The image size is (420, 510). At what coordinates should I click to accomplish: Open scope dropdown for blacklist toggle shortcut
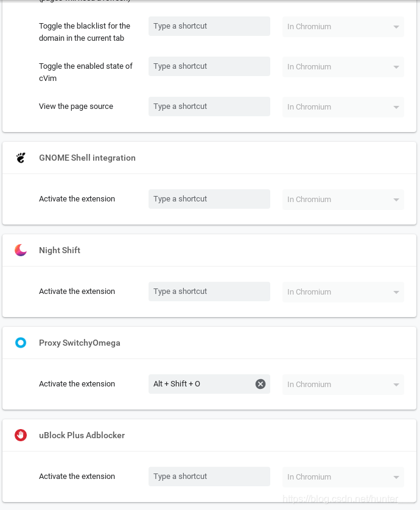(343, 27)
